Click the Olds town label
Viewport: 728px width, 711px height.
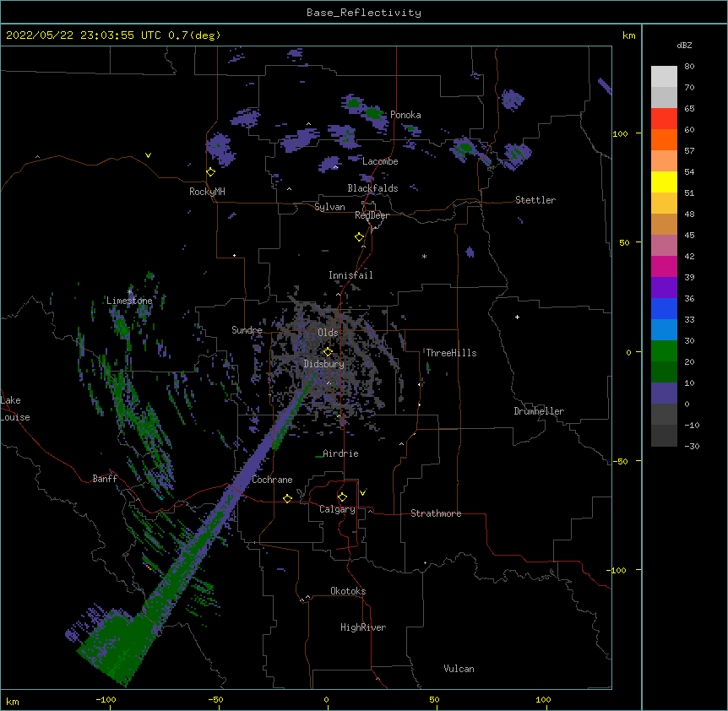pos(328,333)
